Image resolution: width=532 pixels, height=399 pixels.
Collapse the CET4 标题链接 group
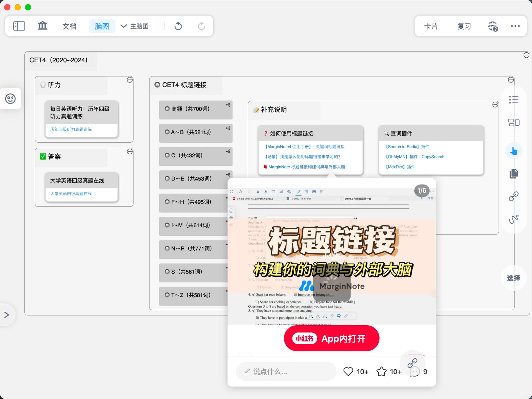[511, 80]
